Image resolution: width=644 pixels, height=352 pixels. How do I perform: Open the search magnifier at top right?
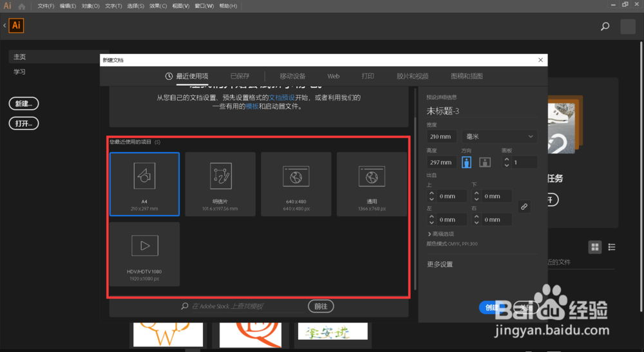[605, 26]
